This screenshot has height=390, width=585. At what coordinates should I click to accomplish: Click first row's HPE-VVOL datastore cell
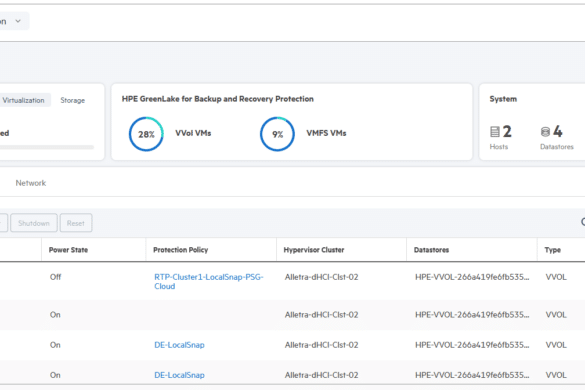coord(472,277)
